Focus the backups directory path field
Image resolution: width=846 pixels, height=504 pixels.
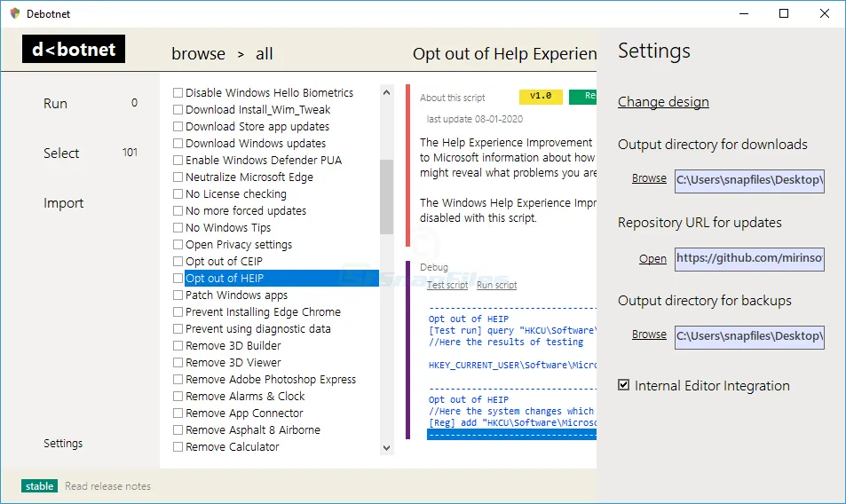(x=749, y=337)
